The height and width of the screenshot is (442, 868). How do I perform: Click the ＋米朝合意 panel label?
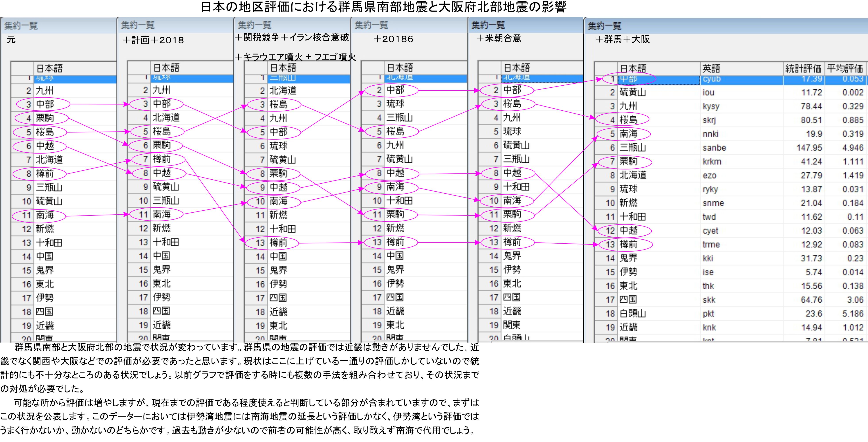point(499,38)
